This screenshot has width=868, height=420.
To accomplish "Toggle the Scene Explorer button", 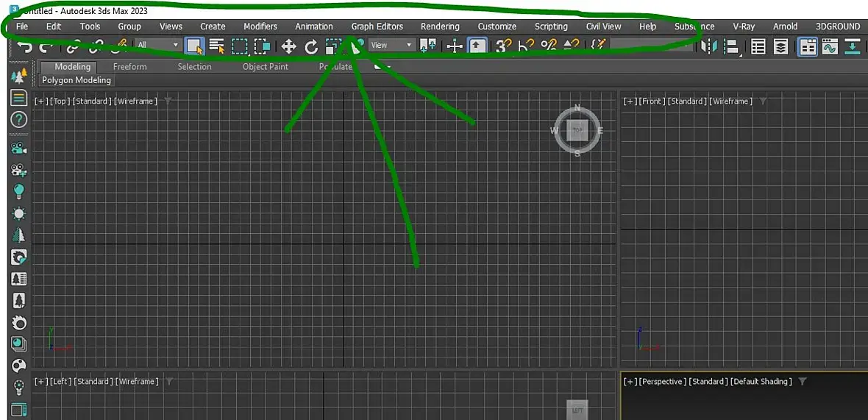I will 758,46.
